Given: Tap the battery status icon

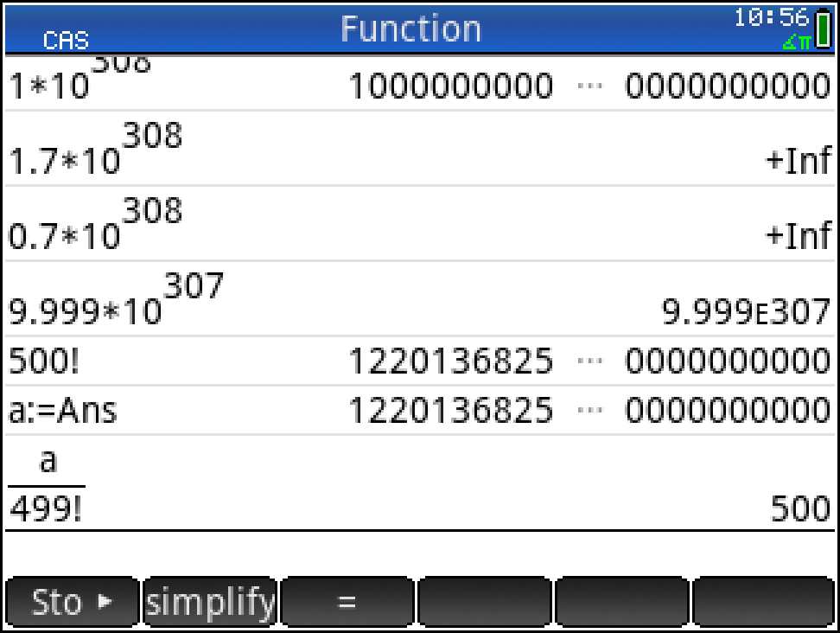Looking at the screenshot, I should tap(821, 30).
